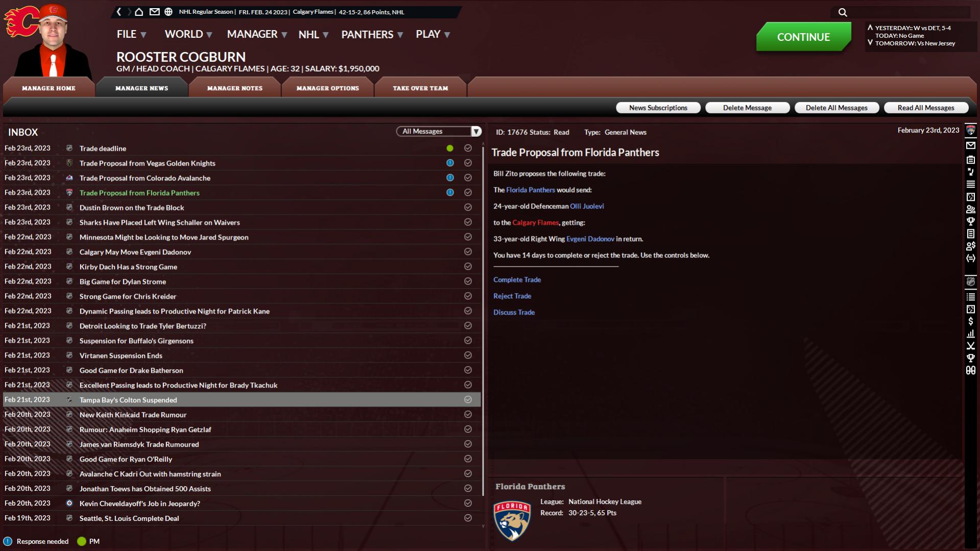
Task: Open the globe icon in top bar
Action: pyautogui.click(x=169, y=12)
